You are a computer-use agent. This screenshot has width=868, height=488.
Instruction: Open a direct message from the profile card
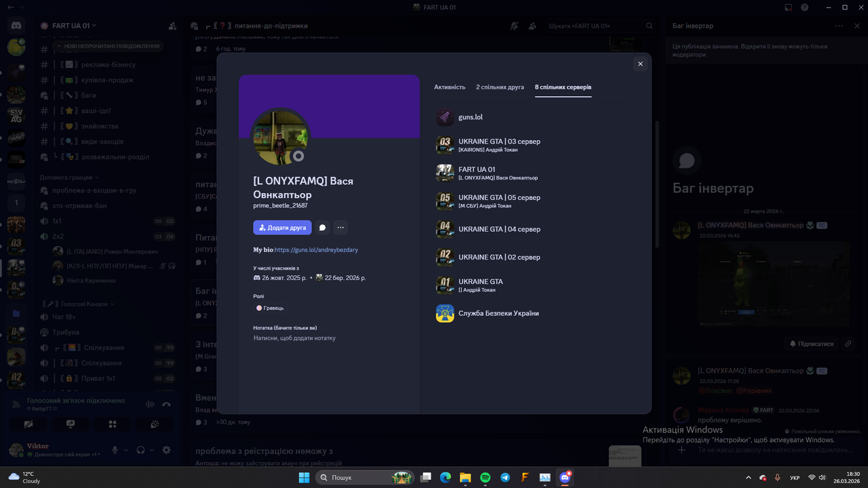coord(323,228)
